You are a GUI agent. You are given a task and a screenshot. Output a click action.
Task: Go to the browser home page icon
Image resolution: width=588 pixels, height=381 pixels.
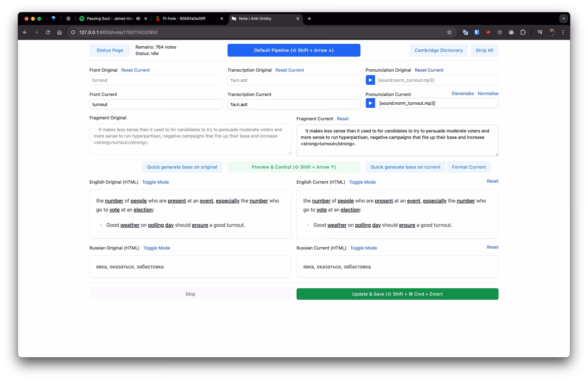(59, 32)
